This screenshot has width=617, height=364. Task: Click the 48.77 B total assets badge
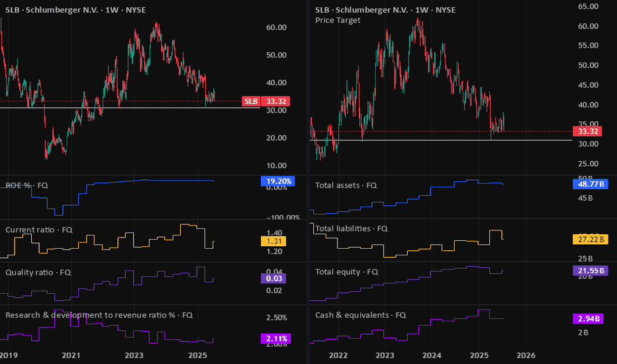pos(591,184)
